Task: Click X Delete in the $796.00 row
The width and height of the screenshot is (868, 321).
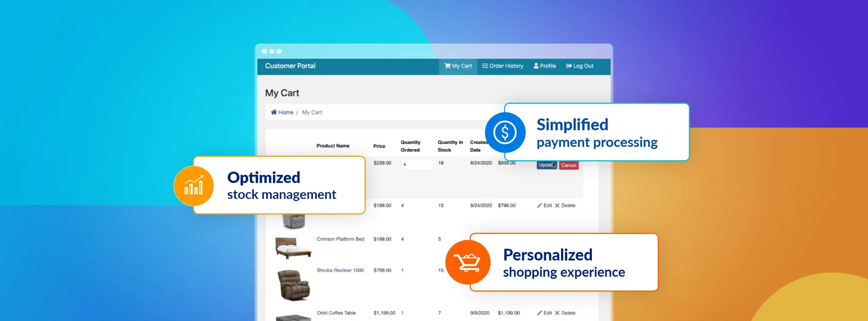Action: tap(565, 206)
